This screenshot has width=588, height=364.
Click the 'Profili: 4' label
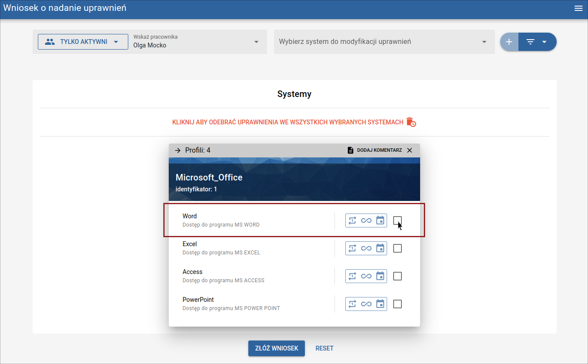point(198,150)
